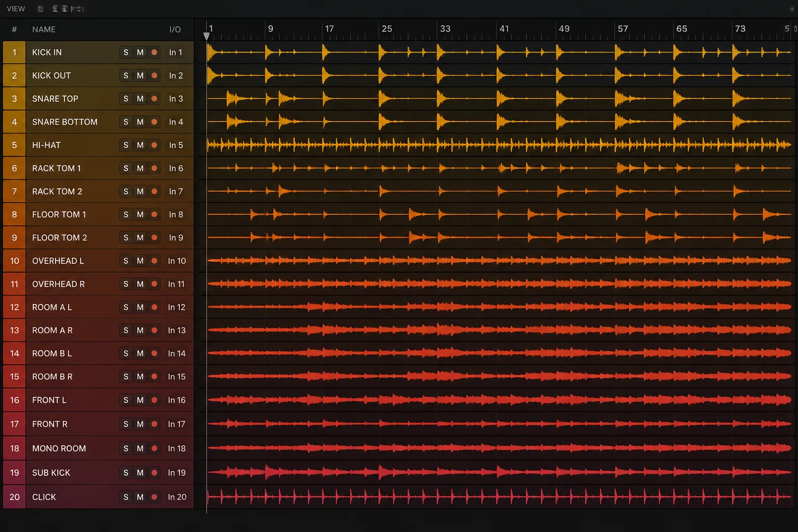Open the In 5 input selector
This screenshot has height=532, width=798.
pyautogui.click(x=176, y=145)
